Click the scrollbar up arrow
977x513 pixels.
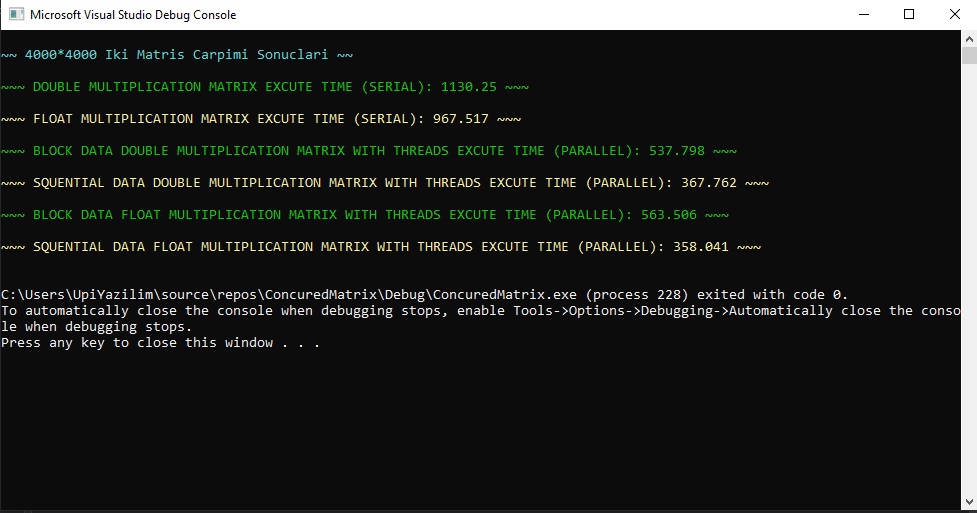point(968,38)
